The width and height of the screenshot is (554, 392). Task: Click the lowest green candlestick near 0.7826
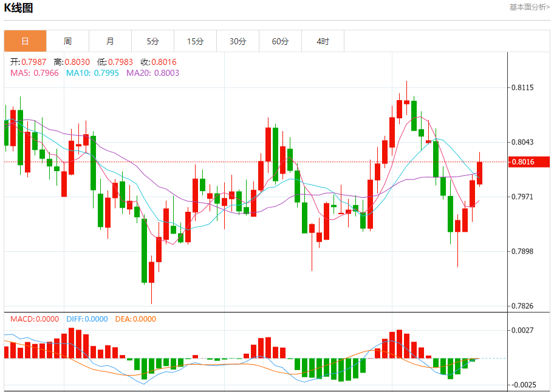coord(144,251)
